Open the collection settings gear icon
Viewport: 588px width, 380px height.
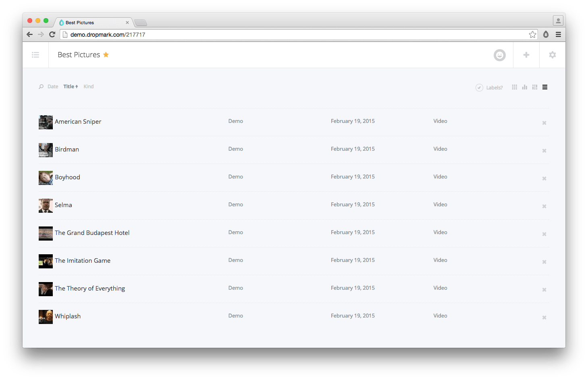553,55
